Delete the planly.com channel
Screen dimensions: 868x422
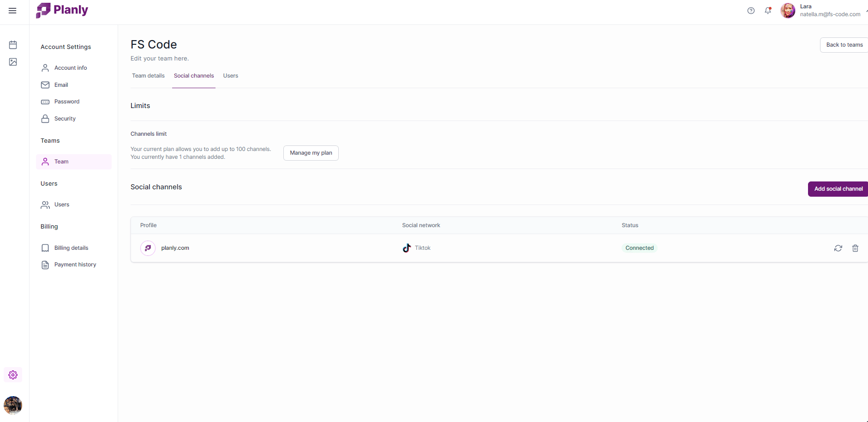[x=855, y=248]
